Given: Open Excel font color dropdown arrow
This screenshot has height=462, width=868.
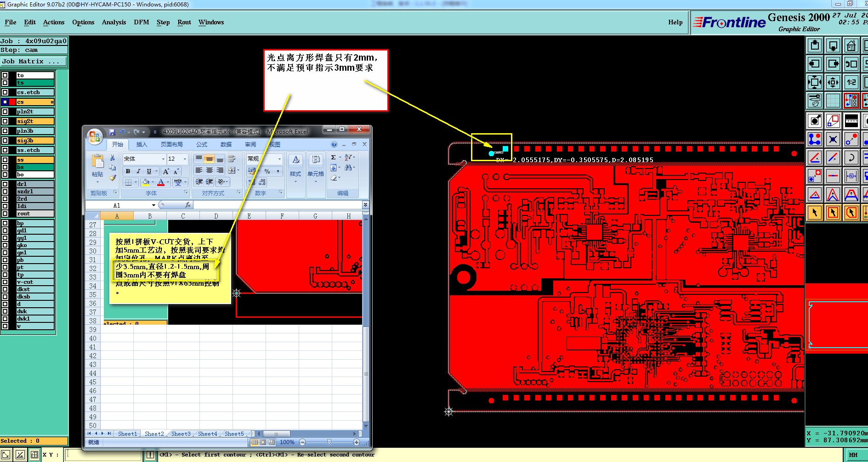Looking at the screenshot, I should click(x=168, y=182).
